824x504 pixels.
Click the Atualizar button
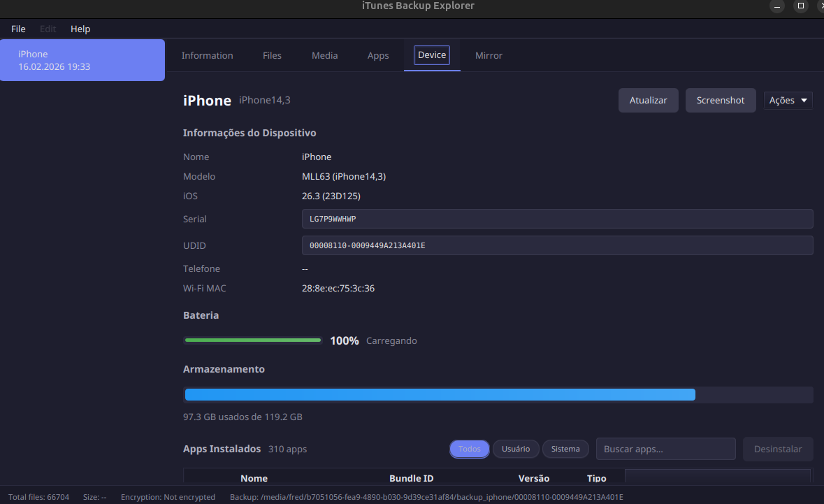pyautogui.click(x=648, y=101)
